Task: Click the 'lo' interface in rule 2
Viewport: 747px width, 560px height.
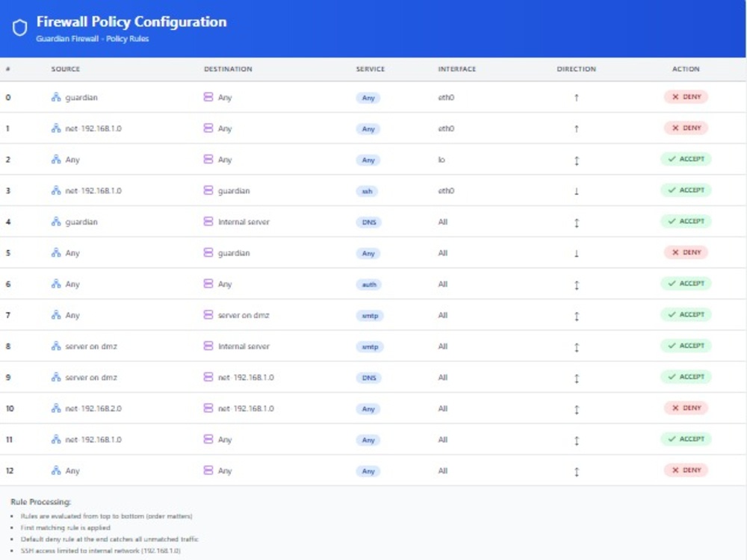Action: [x=441, y=160]
